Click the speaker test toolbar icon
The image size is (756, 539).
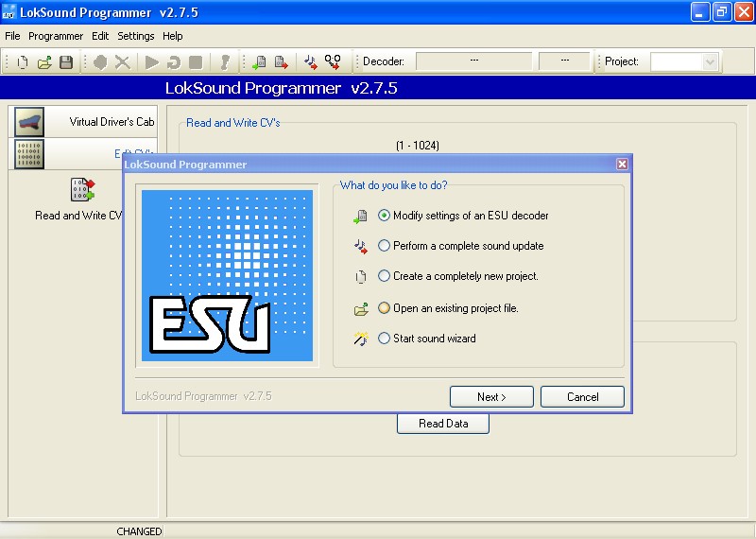(333, 62)
